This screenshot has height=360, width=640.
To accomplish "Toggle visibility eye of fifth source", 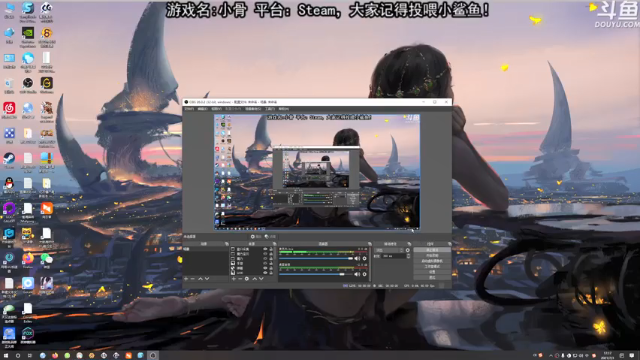I will [x=265, y=268].
